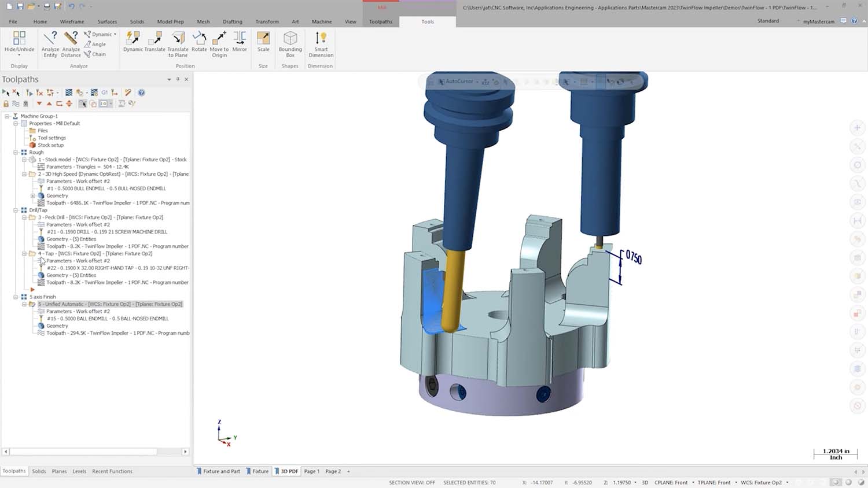Screen dimensions: 868x488
Task: Collapse the Machine Group-1 node
Action: (x=7, y=116)
